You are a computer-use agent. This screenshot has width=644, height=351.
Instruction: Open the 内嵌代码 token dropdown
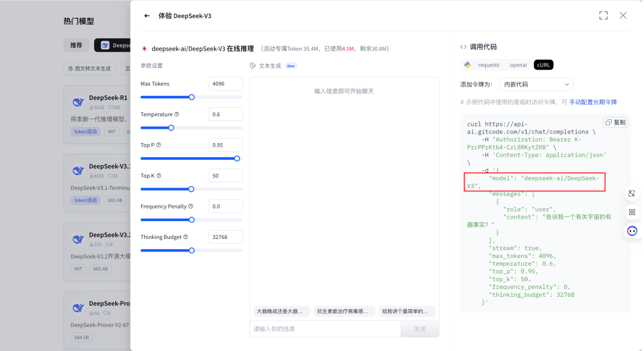click(536, 84)
